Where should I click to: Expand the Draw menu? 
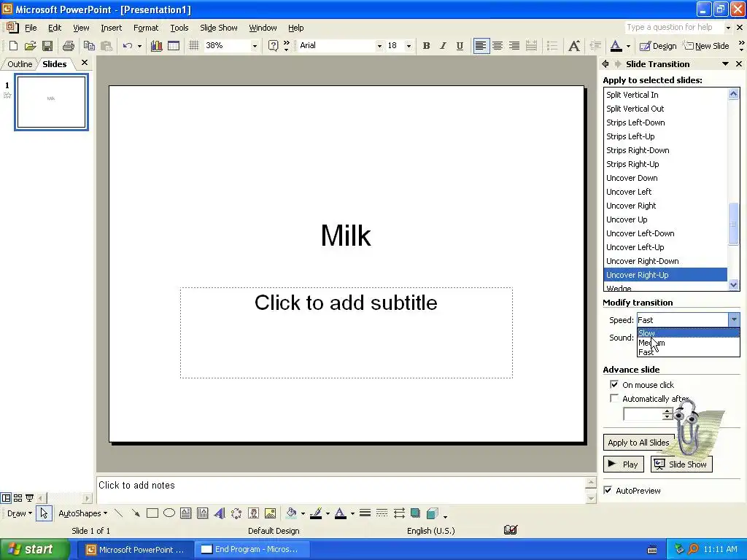pos(20,513)
